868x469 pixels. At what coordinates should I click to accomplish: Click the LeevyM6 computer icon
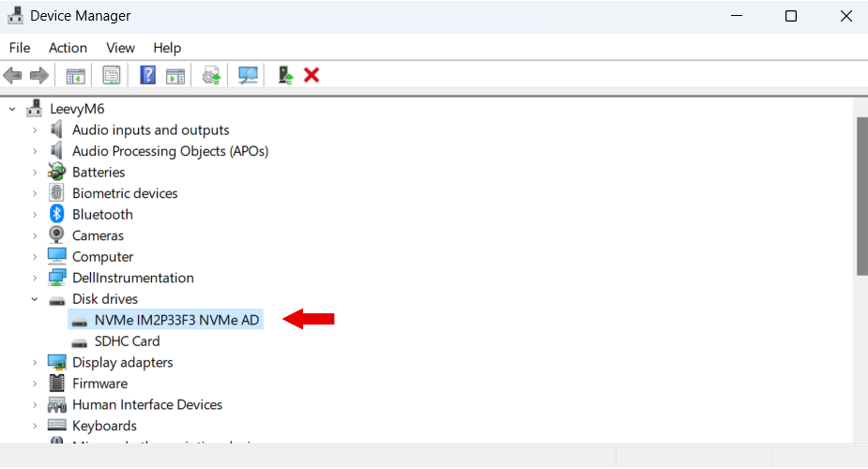point(35,109)
